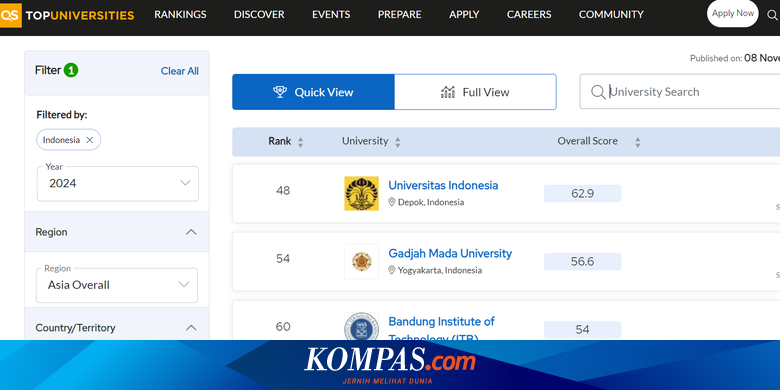780x390 pixels.
Task: Click the Gadjah Mada University logo thumbnail
Action: [361, 262]
